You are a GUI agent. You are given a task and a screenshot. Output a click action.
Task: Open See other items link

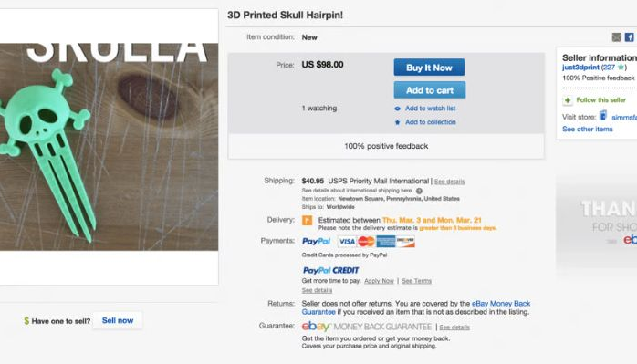pyautogui.click(x=588, y=130)
